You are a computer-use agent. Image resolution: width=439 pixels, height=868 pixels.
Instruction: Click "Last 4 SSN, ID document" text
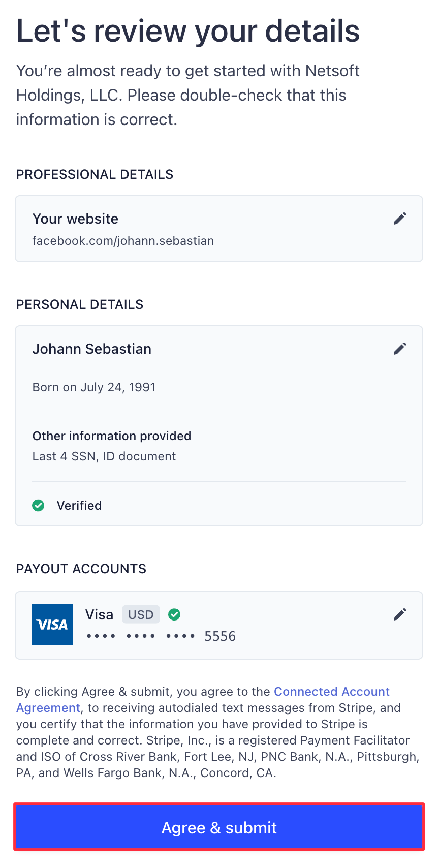pyautogui.click(x=104, y=456)
